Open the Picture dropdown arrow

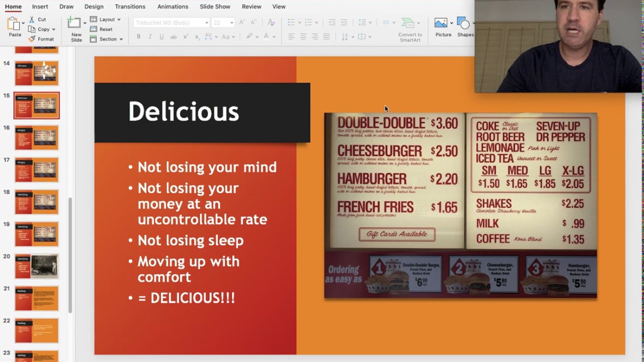point(451,23)
